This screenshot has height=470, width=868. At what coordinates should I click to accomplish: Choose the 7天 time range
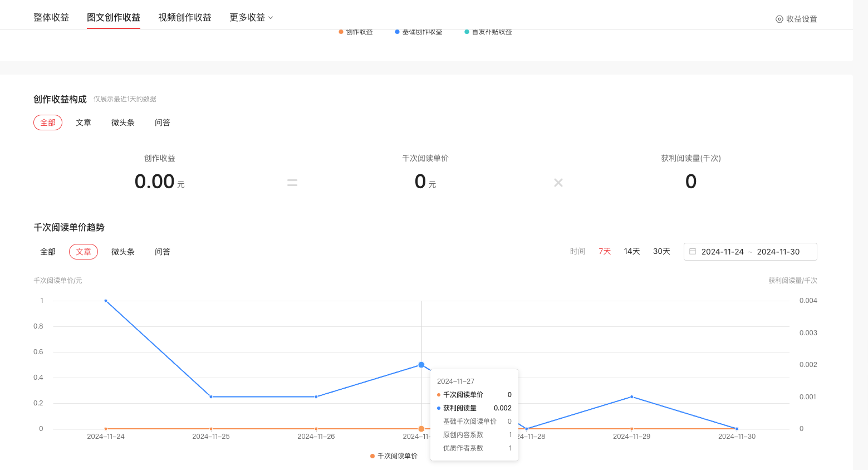coord(605,252)
